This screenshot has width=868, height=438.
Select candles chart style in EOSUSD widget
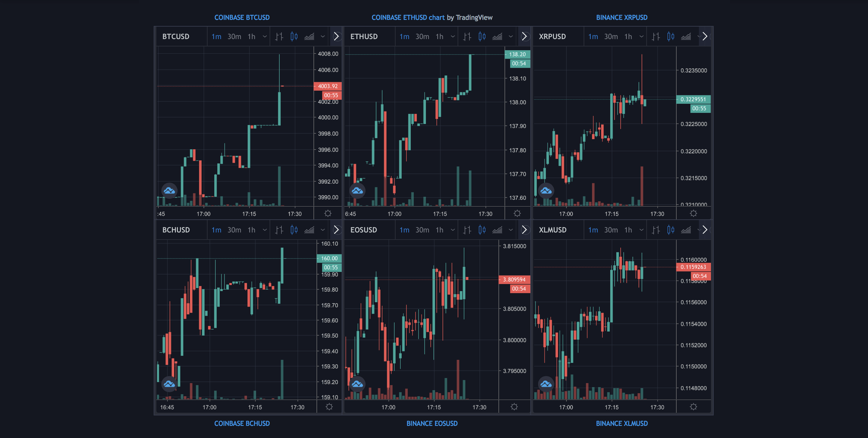(x=482, y=230)
